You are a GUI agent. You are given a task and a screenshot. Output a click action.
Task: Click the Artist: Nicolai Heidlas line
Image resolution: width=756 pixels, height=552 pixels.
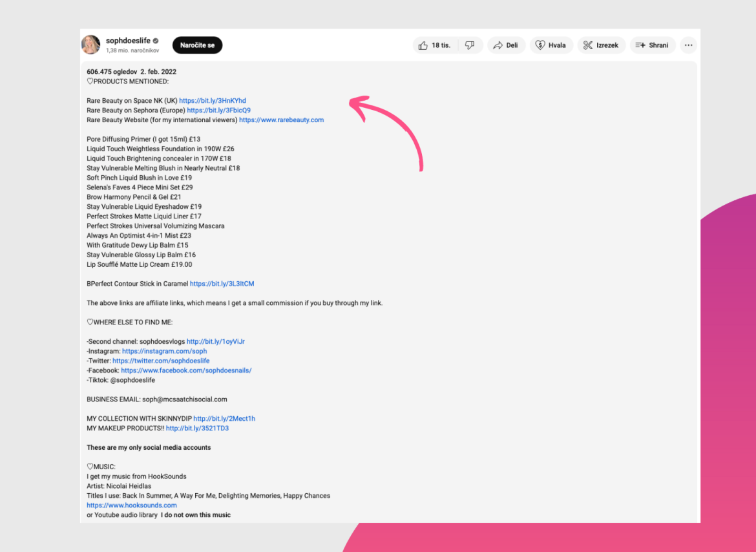point(119,487)
